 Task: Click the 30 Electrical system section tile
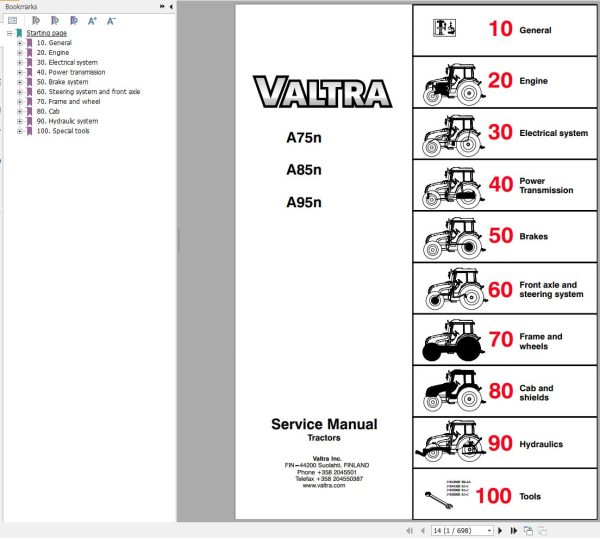click(x=505, y=134)
